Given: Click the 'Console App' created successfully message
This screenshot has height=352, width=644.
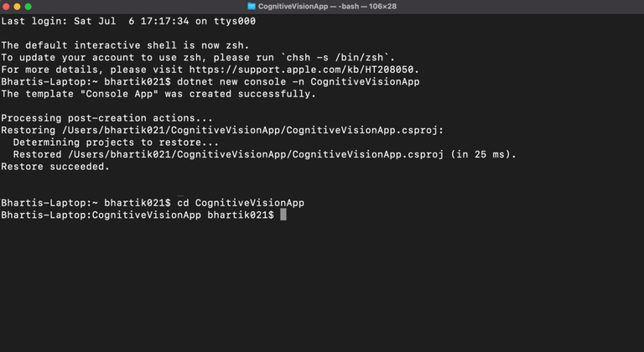Looking at the screenshot, I should pos(158,94).
